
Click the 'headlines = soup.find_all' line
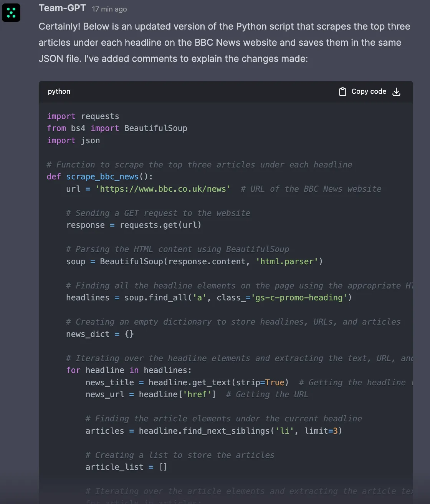point(209,298)
